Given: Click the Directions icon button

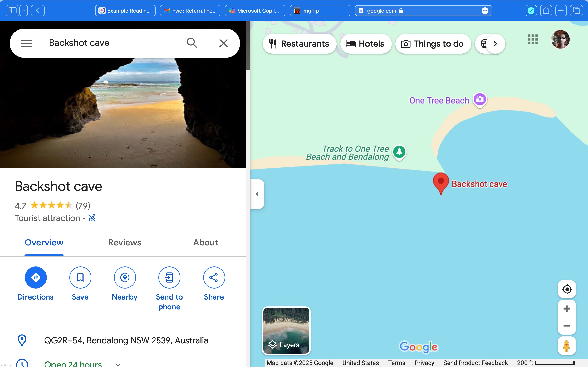Looking at the screenshot, I should point(36,277).
